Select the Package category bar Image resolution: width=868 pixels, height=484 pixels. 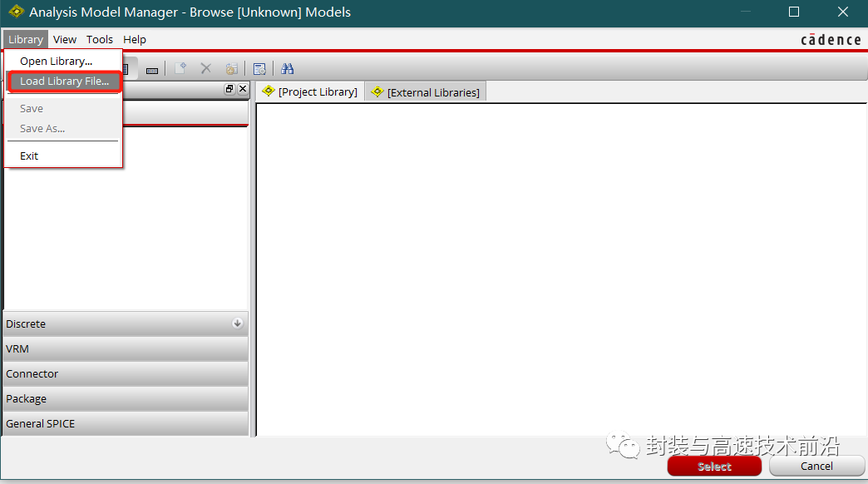(126, 398)
